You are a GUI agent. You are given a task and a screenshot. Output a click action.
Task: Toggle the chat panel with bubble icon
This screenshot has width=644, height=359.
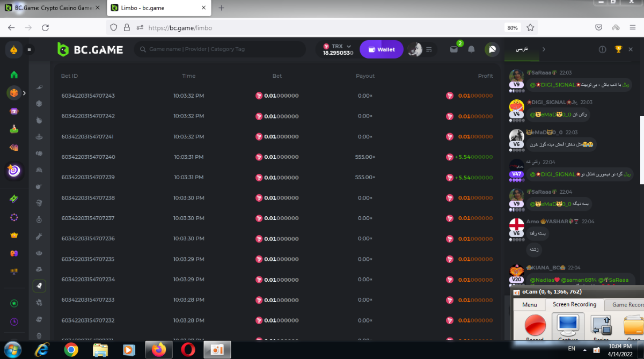(x=492, y=49)
